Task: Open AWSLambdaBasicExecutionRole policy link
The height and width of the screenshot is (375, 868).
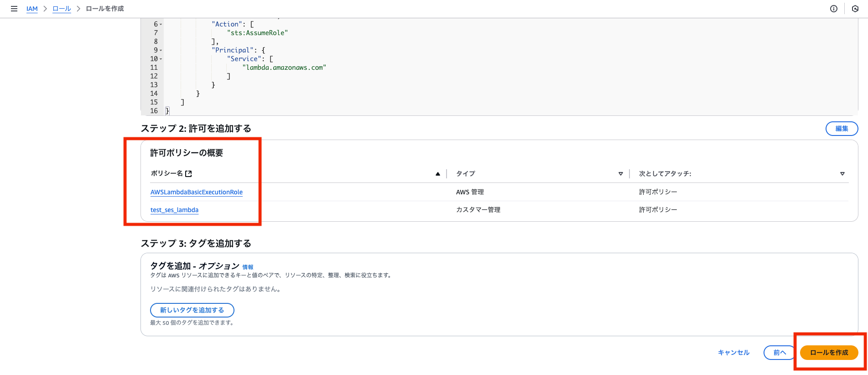Action: (x=197, y=192)
